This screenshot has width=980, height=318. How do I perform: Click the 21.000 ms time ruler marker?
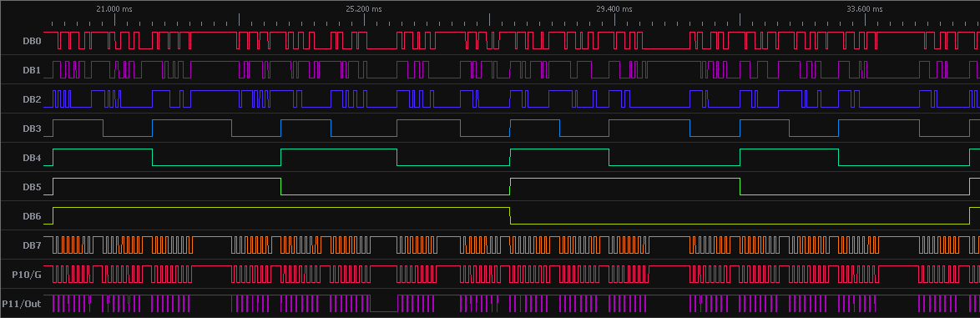coord(114,9)
